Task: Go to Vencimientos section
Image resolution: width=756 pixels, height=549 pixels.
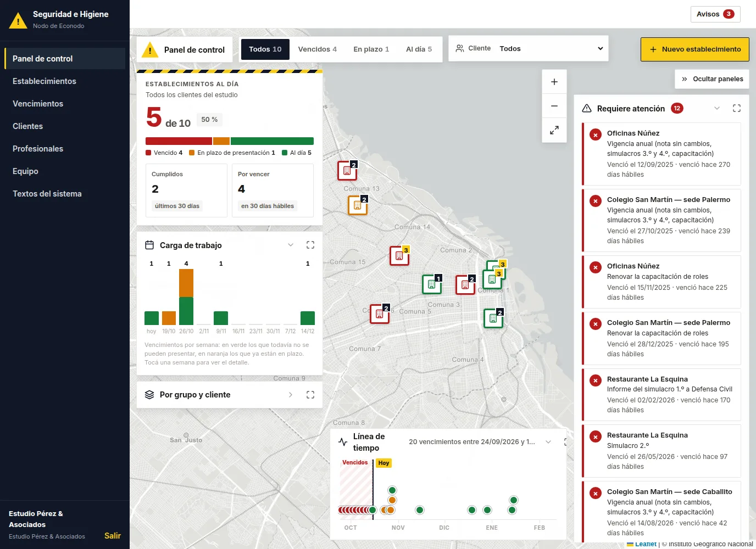Action: click(x=65, y=104)
